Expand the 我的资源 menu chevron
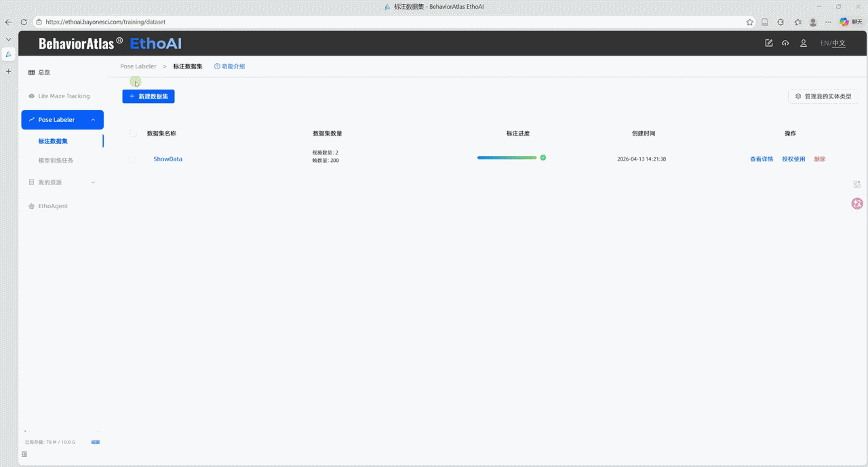 point(93,182)
